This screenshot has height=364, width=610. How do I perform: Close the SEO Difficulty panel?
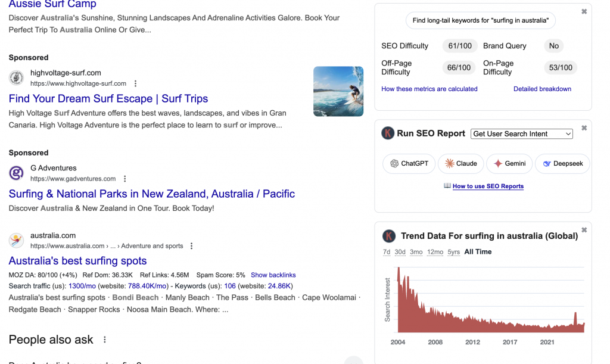pos(584,12)
